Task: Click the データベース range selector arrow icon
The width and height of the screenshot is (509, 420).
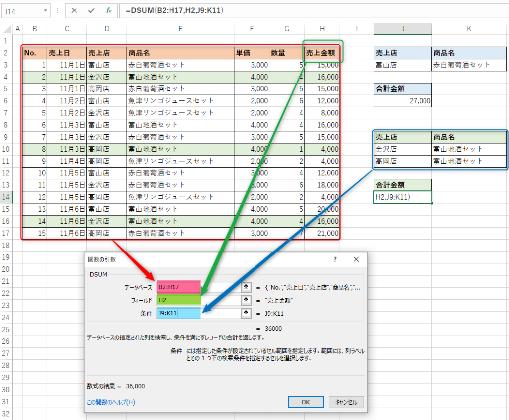Action: (x=246, y=287)
